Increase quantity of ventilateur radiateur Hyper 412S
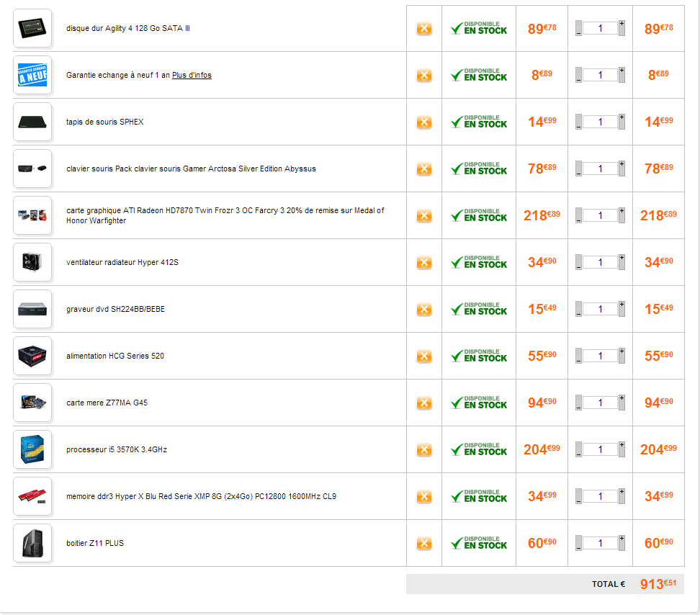The width and height of the screenshot is (700, 615). (622, 262)
